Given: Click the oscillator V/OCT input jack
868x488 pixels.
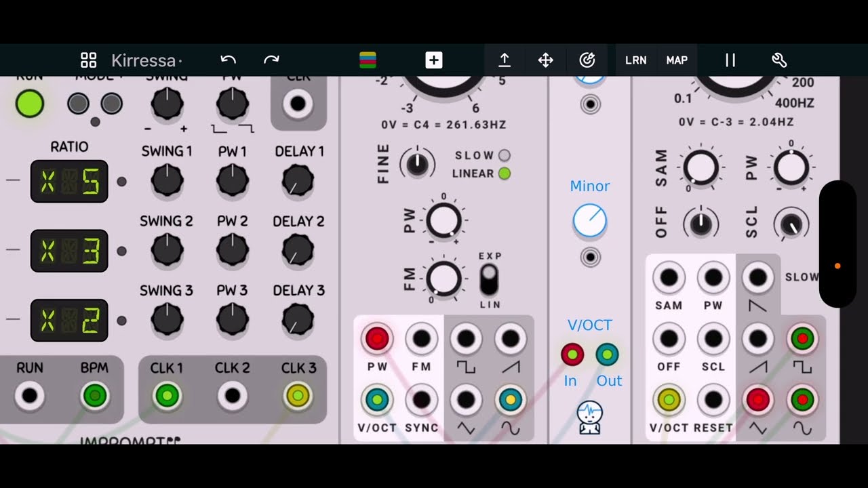Looking at the screenshot, I should point(377,400).
